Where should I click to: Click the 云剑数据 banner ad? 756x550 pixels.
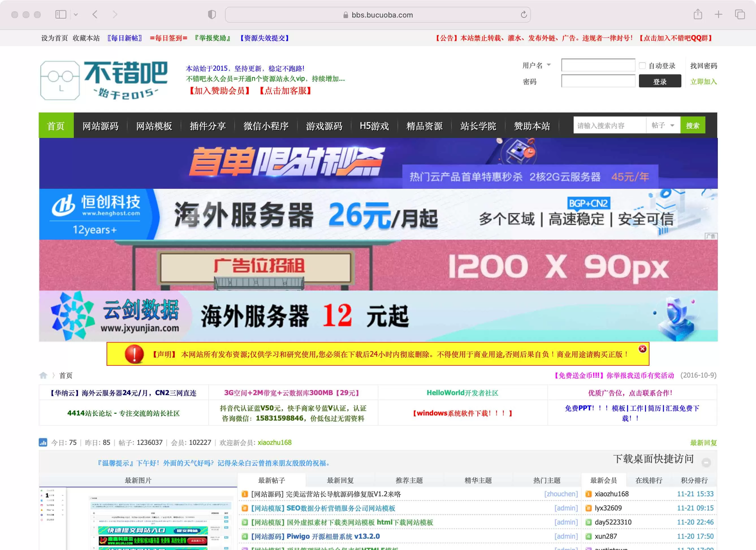pos(378,316)
